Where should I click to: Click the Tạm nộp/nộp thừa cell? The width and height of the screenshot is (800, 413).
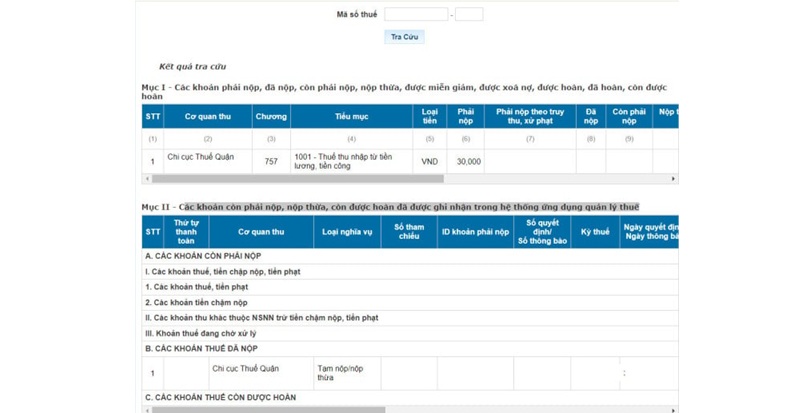(346, 373)
